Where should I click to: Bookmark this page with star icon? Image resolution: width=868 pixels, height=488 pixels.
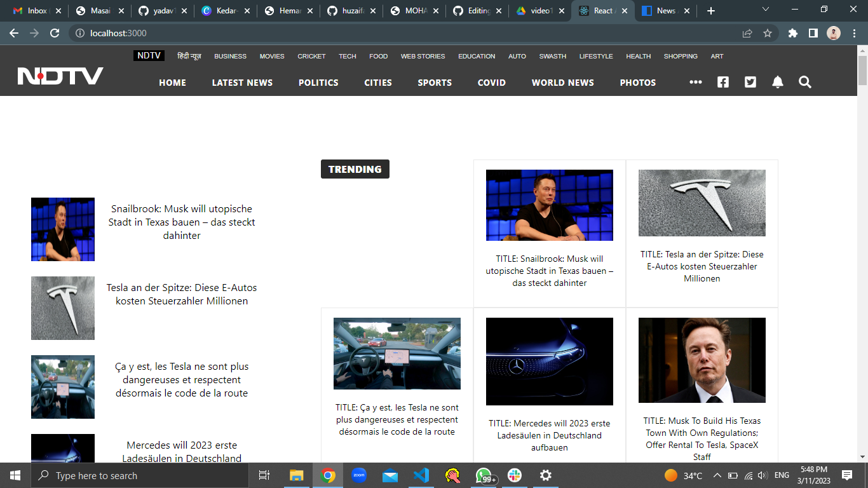click(768, 33)
